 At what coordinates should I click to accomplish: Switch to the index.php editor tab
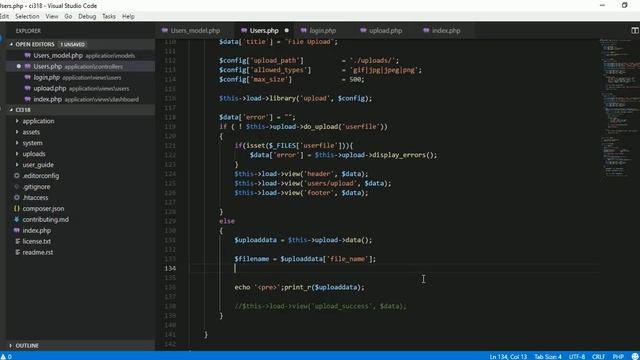coord(446,31)
